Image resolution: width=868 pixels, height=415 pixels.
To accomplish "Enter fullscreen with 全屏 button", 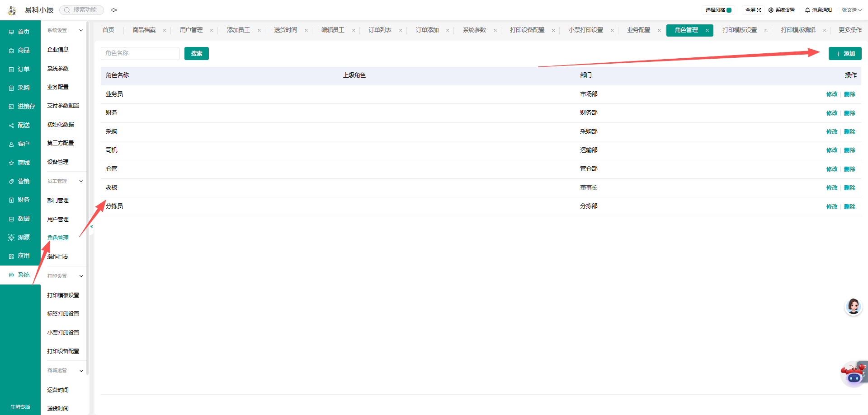I will pyautogui.click(x=753, y=10).
